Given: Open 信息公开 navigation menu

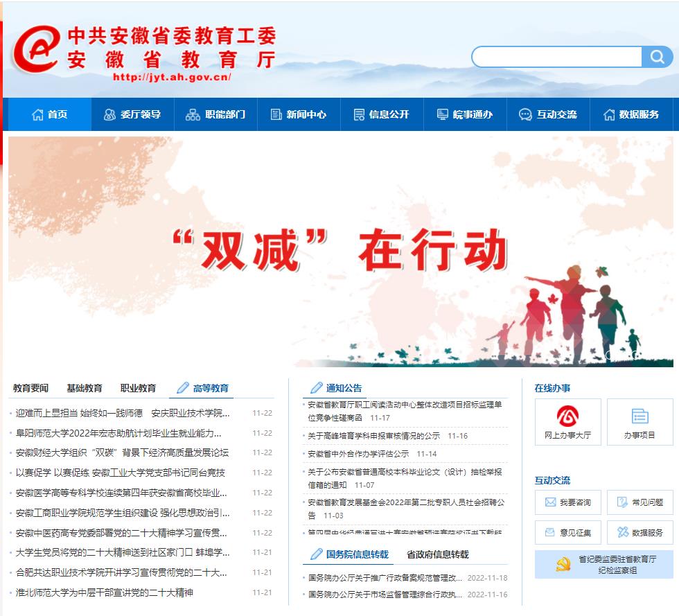Looking at the screenshot, I should point(381,114).
